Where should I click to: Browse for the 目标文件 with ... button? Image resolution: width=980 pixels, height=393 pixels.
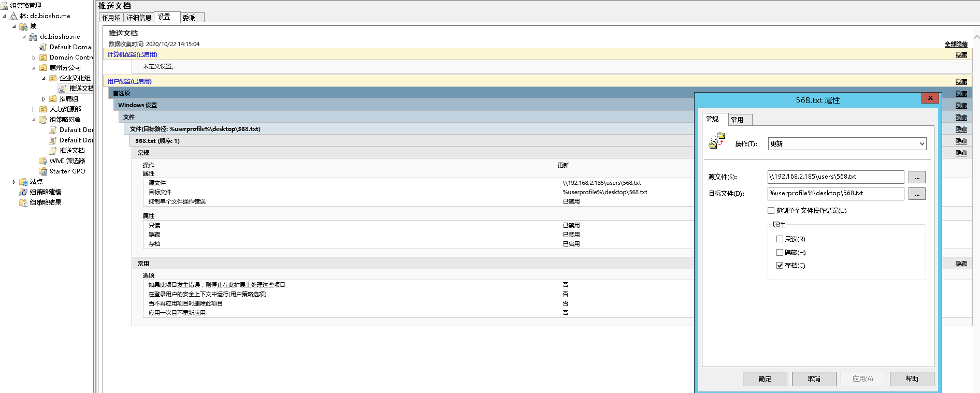coord(916,194)
